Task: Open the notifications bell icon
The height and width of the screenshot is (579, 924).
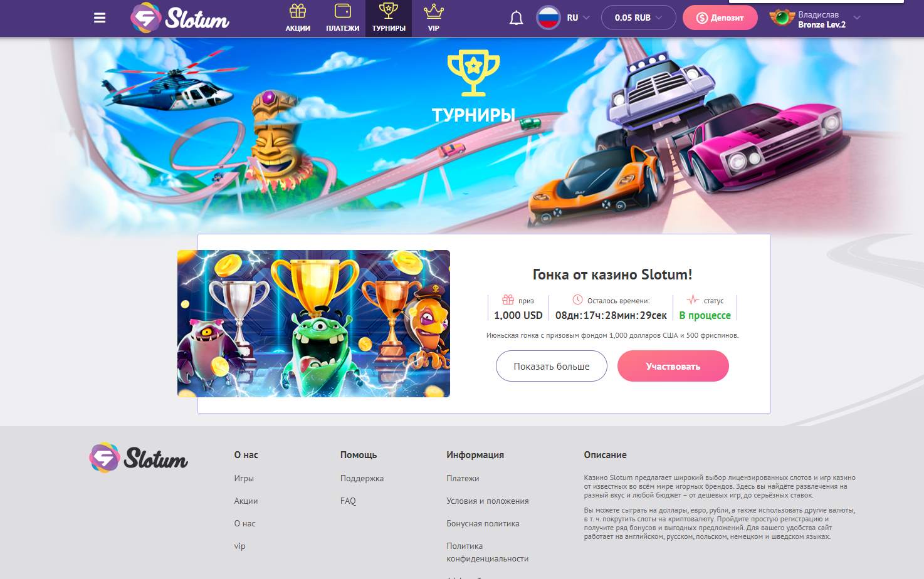Action: coord(516,18)
